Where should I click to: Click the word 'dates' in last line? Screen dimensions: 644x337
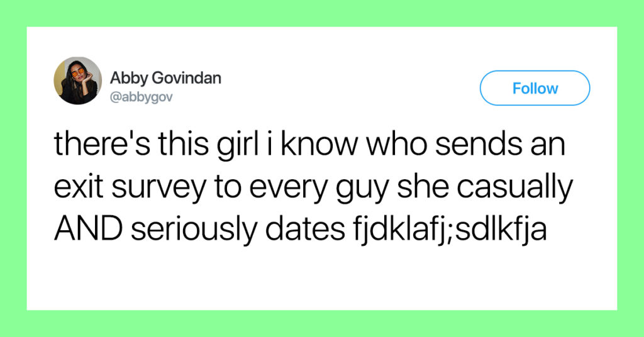point(305,229)
